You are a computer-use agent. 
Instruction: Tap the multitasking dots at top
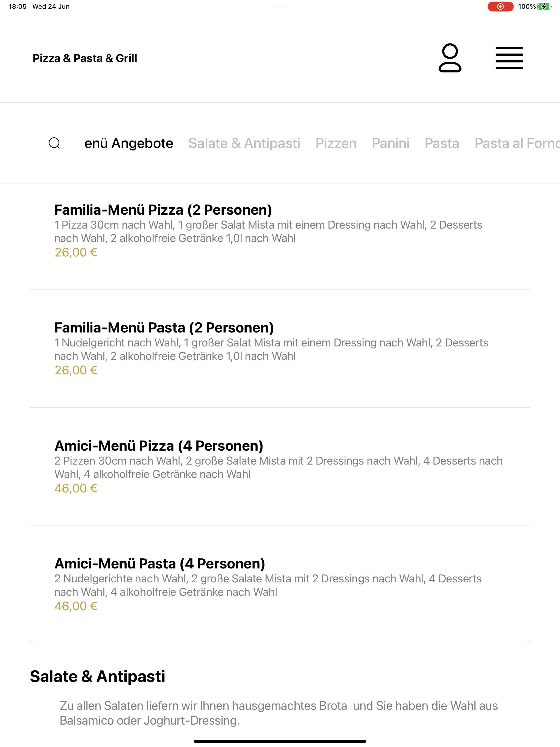point(280,6)
